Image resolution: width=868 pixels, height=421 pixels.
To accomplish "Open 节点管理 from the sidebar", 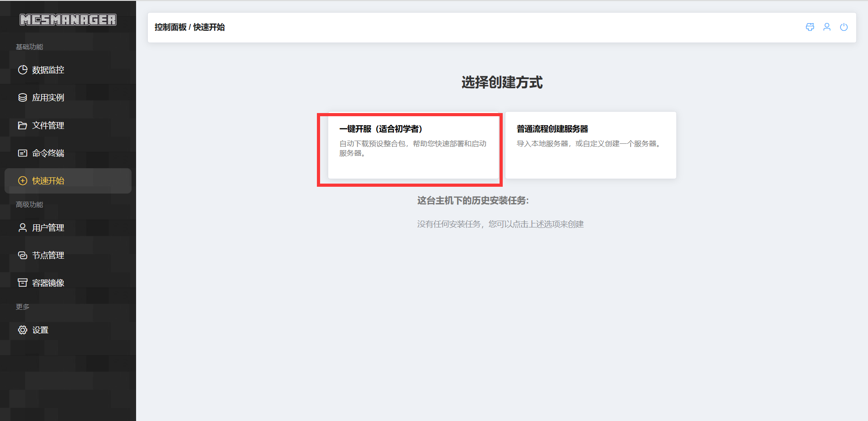I will click(68, 255).
